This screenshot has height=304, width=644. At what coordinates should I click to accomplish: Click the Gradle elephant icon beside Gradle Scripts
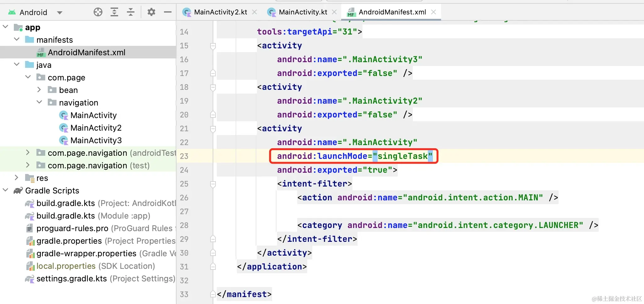[18, 191]
